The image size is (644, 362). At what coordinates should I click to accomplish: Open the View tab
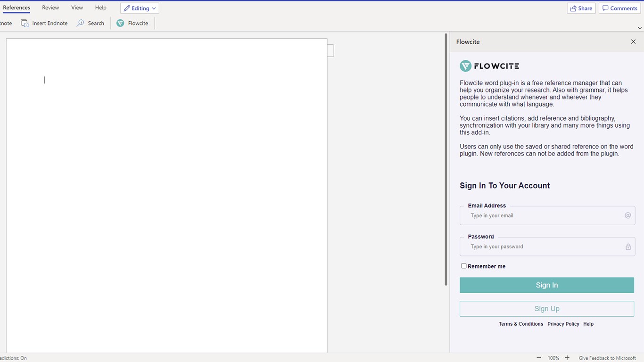(x=77, y=8)
